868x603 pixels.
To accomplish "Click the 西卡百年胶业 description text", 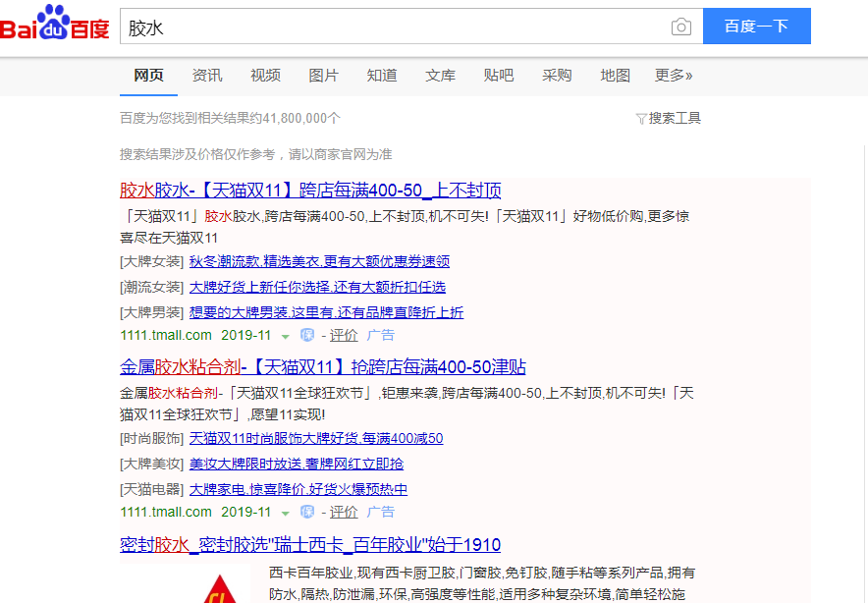I will click(x=481, y=583).
